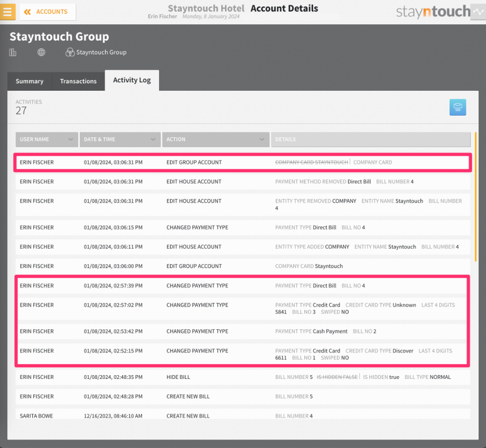
Task: Click the 01/08/2024, 03:06:15 PM timestamp
Action: tap(113, 227)
